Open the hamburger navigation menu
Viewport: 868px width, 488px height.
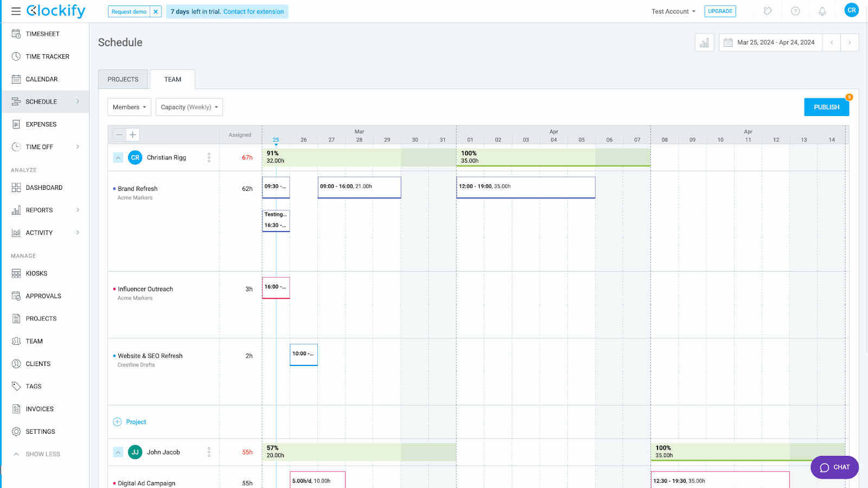pos(16,11)
